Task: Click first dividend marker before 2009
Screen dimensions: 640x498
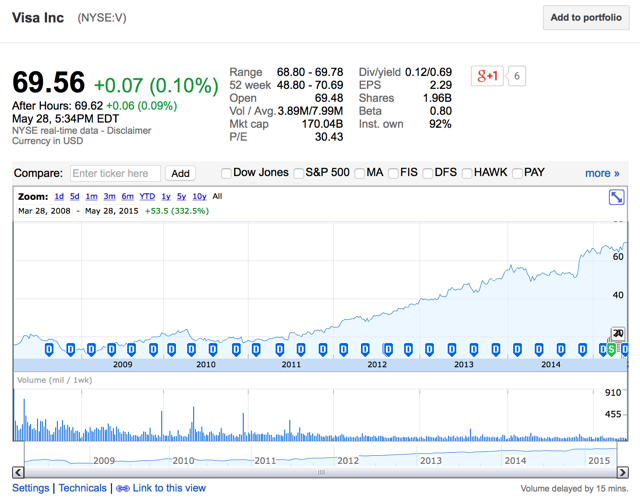Action: point(49,350)
